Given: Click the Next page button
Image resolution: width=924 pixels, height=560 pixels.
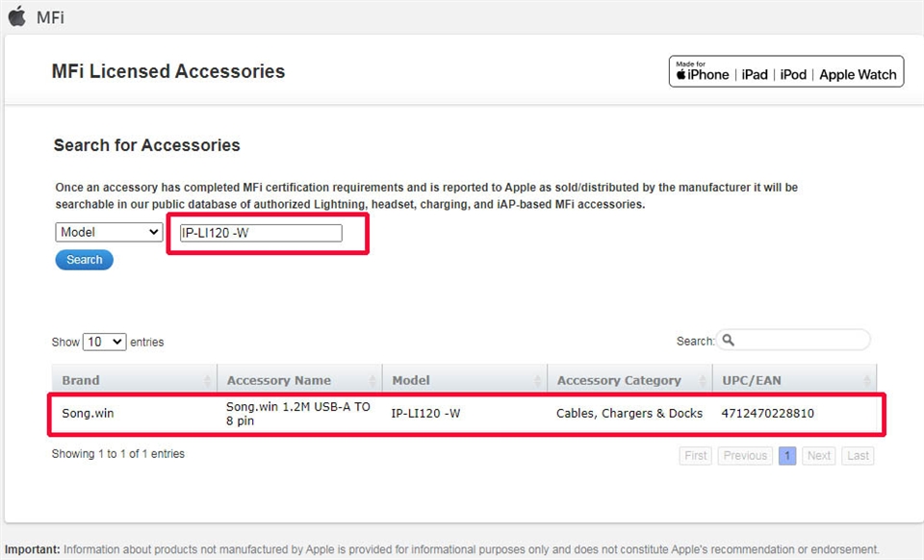Looking at the screenshot, I should [x=819, y=456].
